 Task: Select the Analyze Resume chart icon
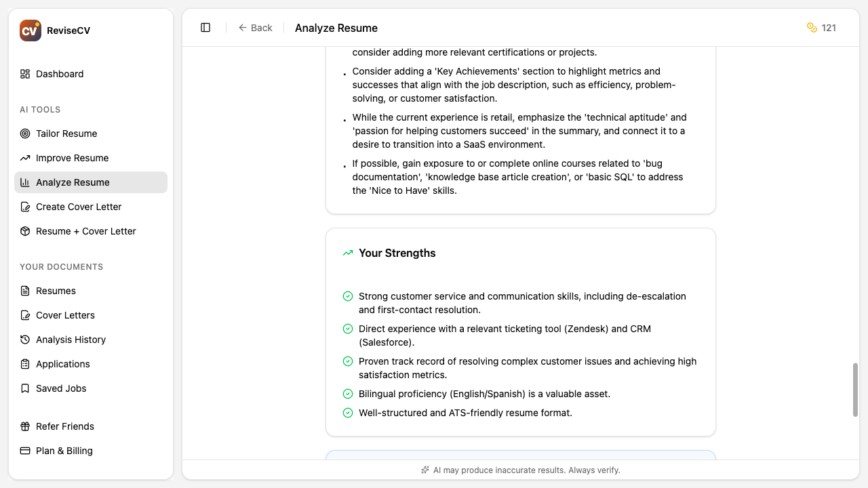[25, 182]
